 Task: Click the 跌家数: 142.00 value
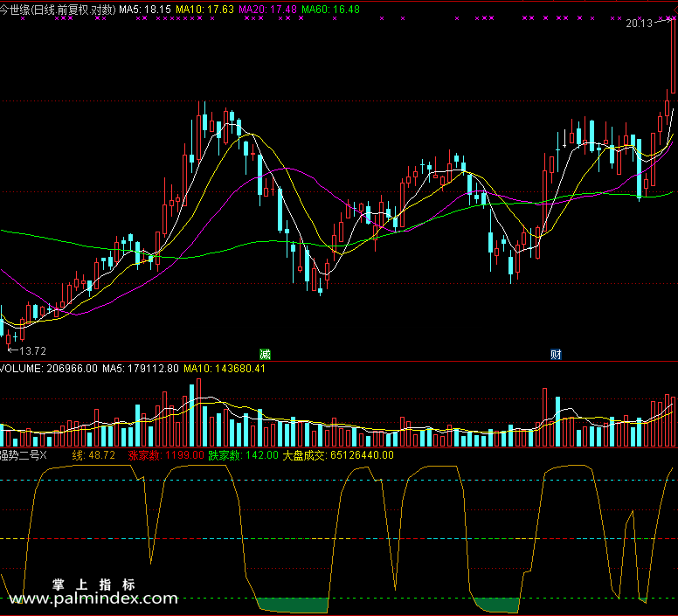(244, 454)
